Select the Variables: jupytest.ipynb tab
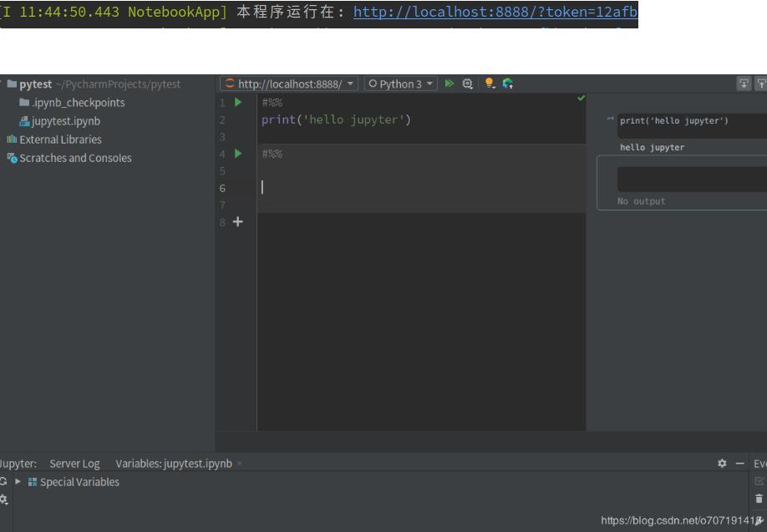This screenshot has width=767, height=532. [x=173, y=464]
